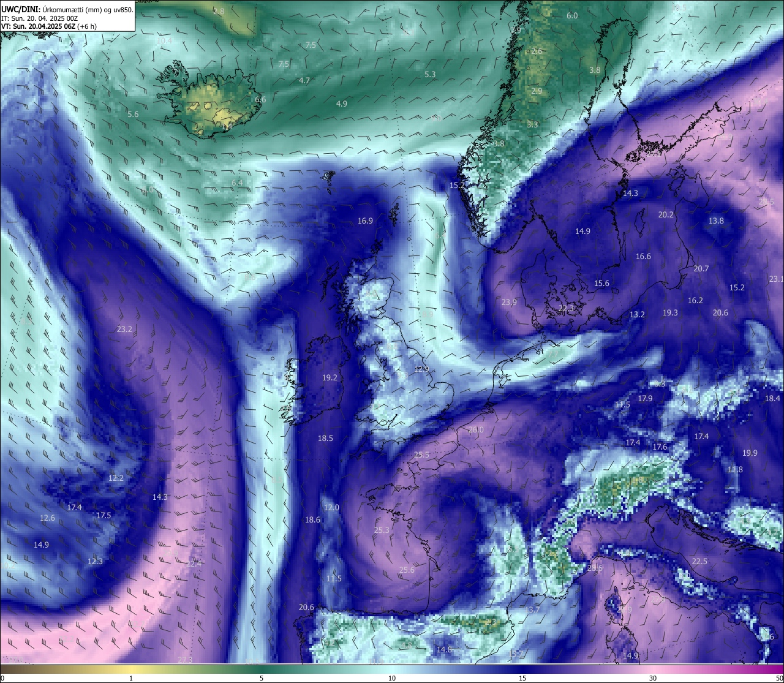This screenshot has height=683, width=784.
Task: Click the 15.6 value over southern Sweden
Action: click(x=601, y=283)
